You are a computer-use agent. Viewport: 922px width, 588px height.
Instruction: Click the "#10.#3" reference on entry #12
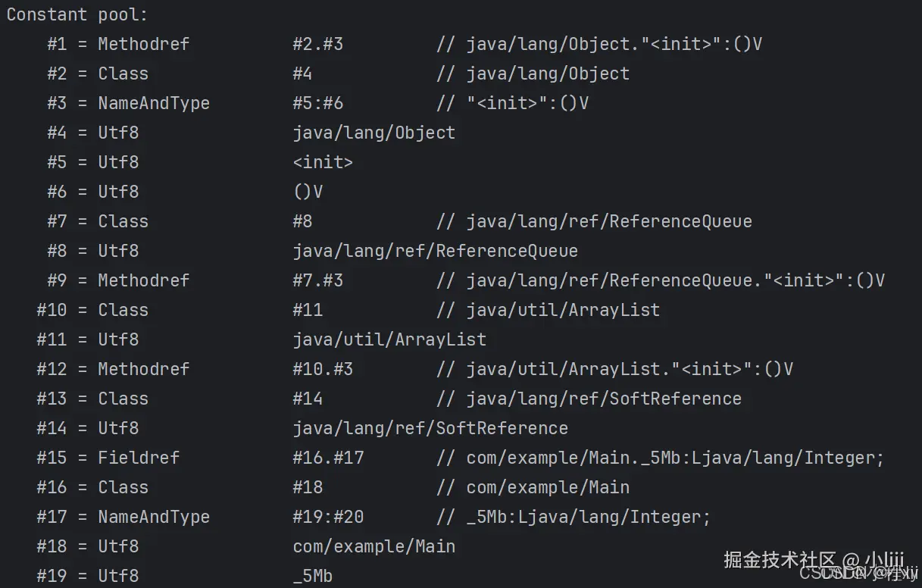[323, 369]
